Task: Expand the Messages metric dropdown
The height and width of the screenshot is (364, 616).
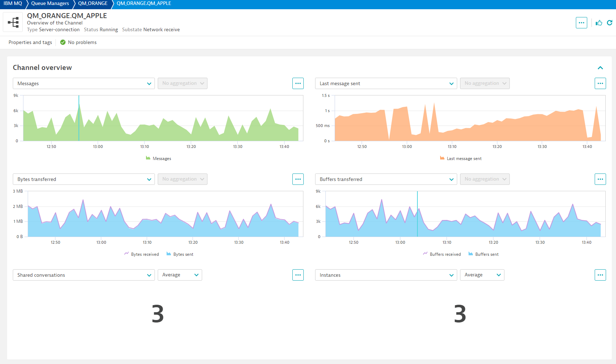Action: 83,83
